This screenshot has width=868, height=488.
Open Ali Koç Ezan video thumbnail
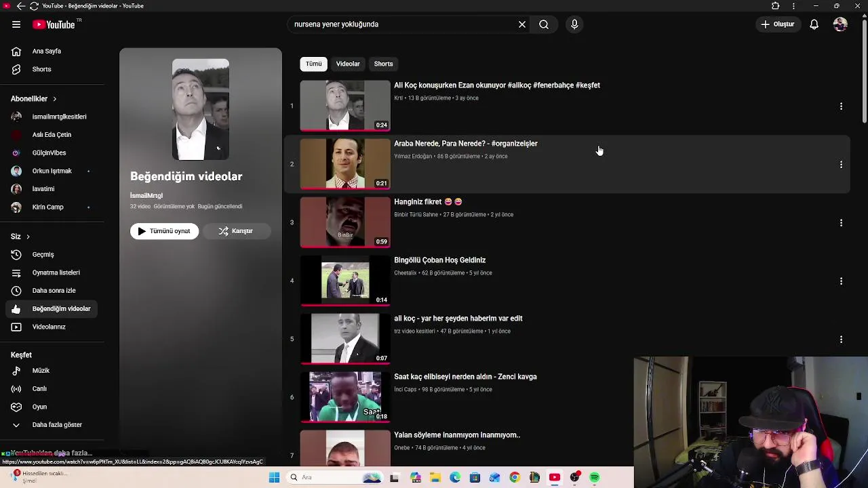pos(345,105)
